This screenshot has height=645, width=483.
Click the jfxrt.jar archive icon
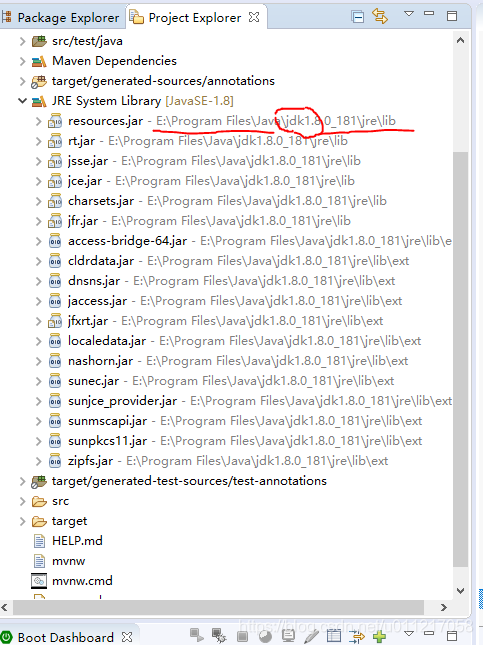coord(55,321)
